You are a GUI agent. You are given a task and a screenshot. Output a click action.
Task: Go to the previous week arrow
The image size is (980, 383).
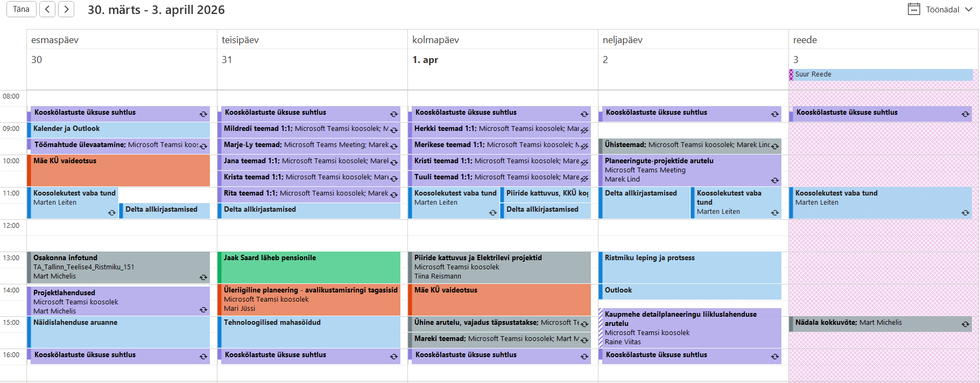click(x=47, y=9)
